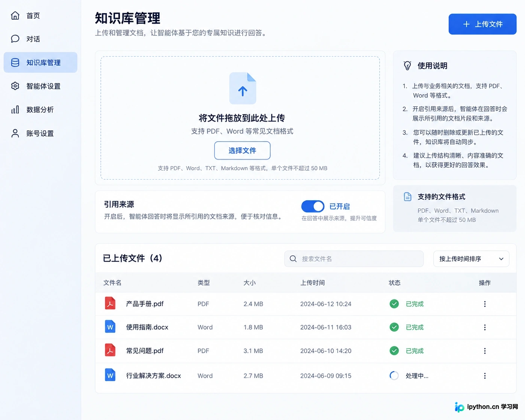Open more actions for 常见问题.pdf
The height and width of the screenshot is (420, 525).
pyautogui.click(x=485, y=351)
